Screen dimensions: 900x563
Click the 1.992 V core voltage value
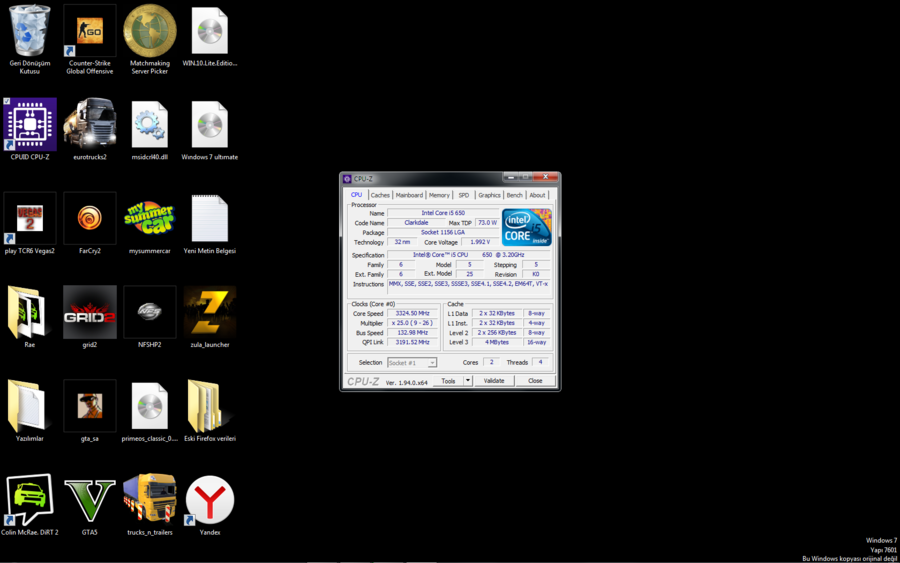pos(480,242)
